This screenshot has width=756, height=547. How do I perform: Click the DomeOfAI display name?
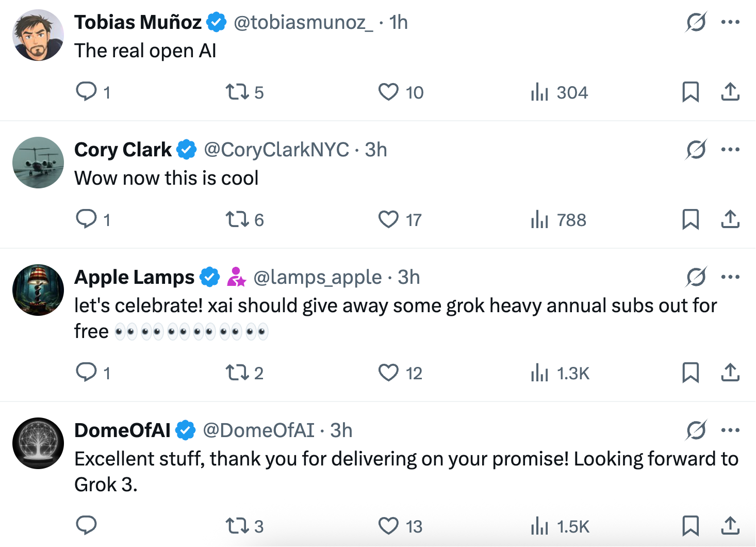point(122,430)
